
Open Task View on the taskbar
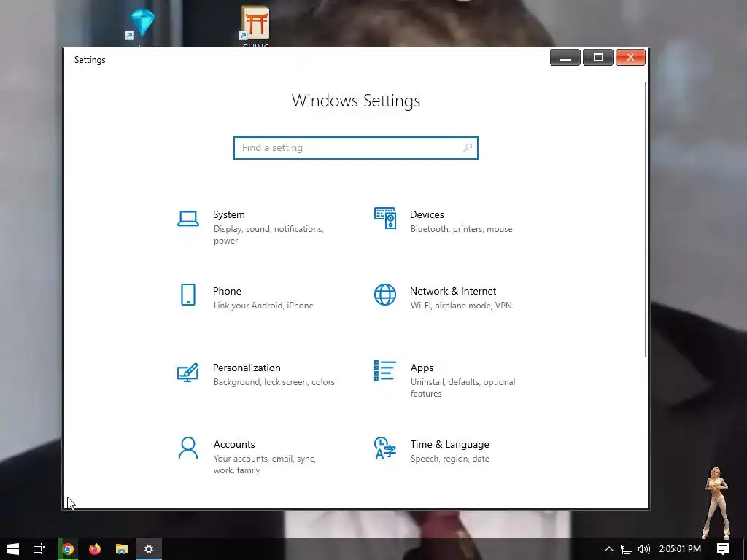click(x=39, y=549)
